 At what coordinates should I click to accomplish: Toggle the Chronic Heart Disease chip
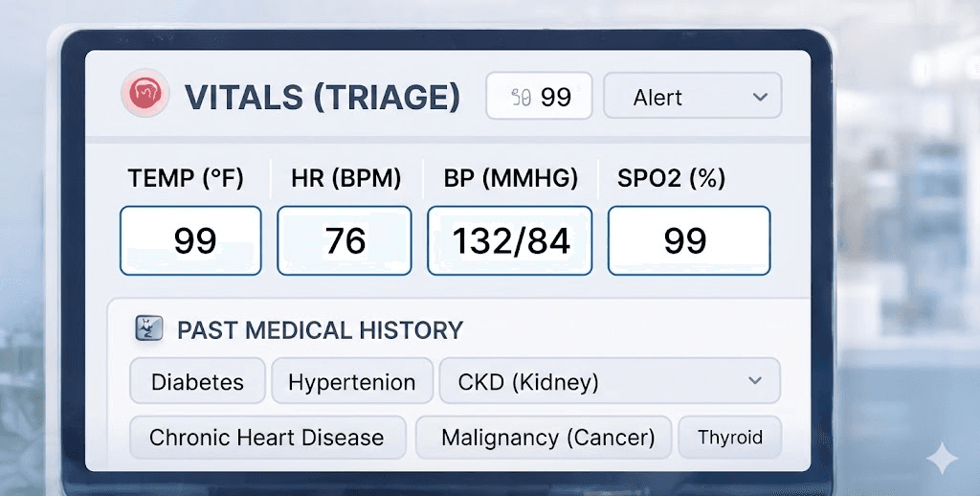[266, 438]
